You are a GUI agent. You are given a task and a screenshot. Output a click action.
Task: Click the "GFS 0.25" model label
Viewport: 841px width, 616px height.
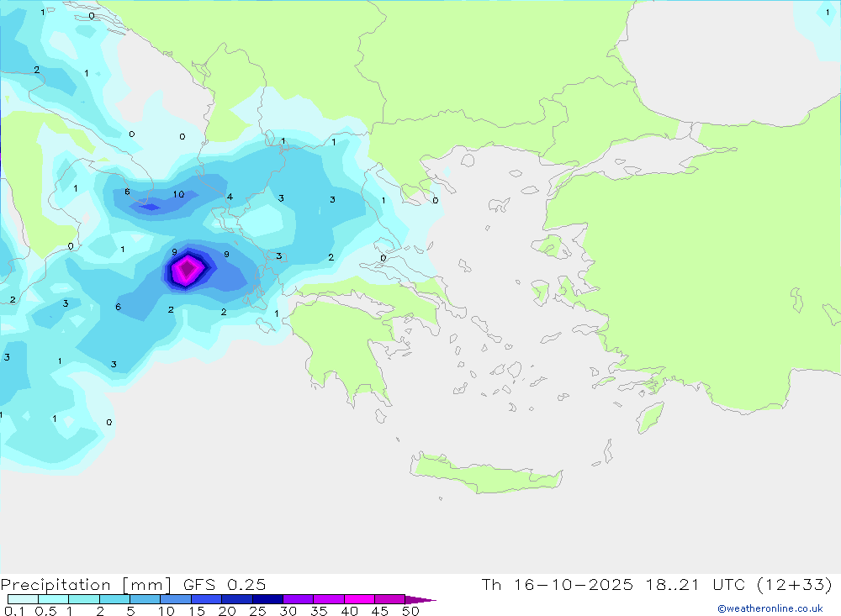225,584
